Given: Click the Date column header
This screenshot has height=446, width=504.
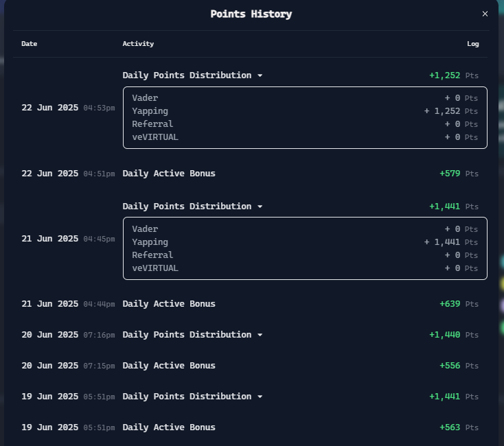Looking at the screenshot, I should pyautogui.click(x=30, y=44).
